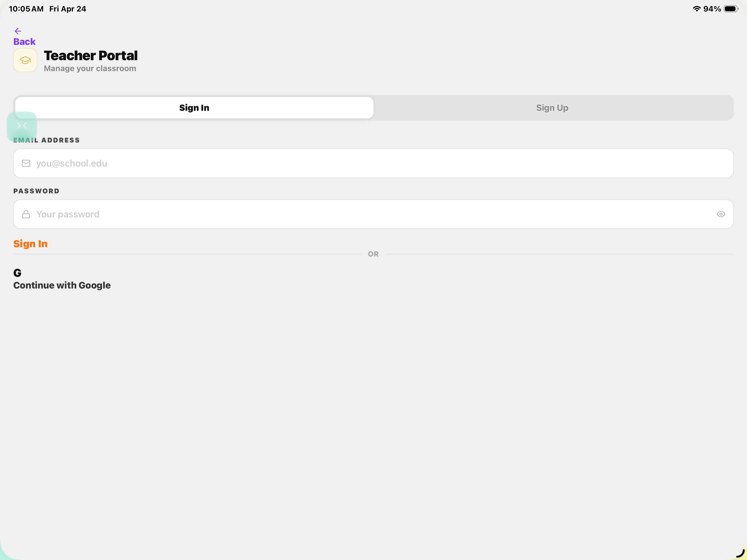Tap the battery indicator in status bar

731,9
